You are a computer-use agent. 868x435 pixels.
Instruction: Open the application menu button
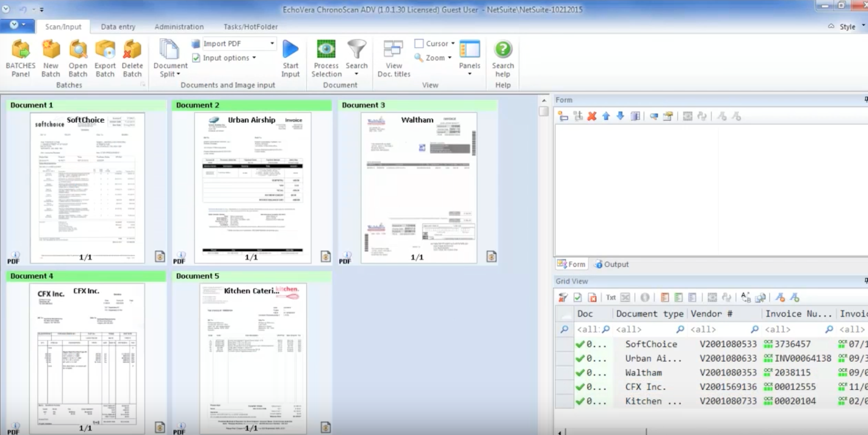(17, 25)
